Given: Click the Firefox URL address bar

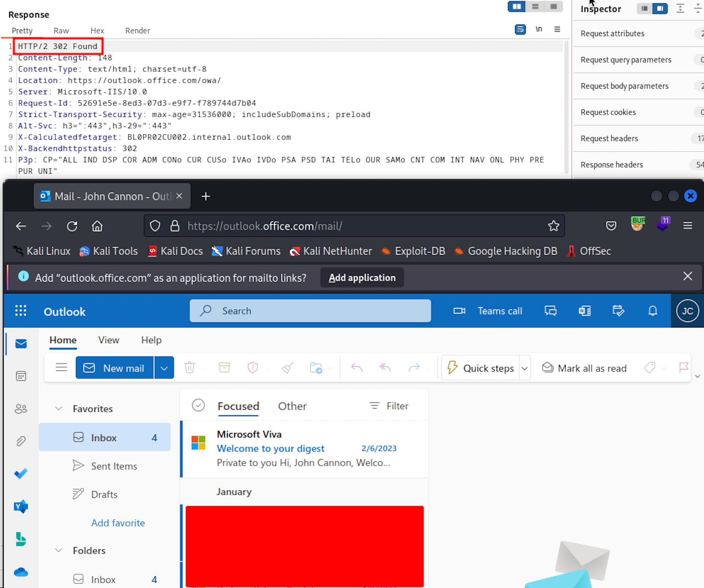Looking at the screenshot, I should (x=354, y=226).
